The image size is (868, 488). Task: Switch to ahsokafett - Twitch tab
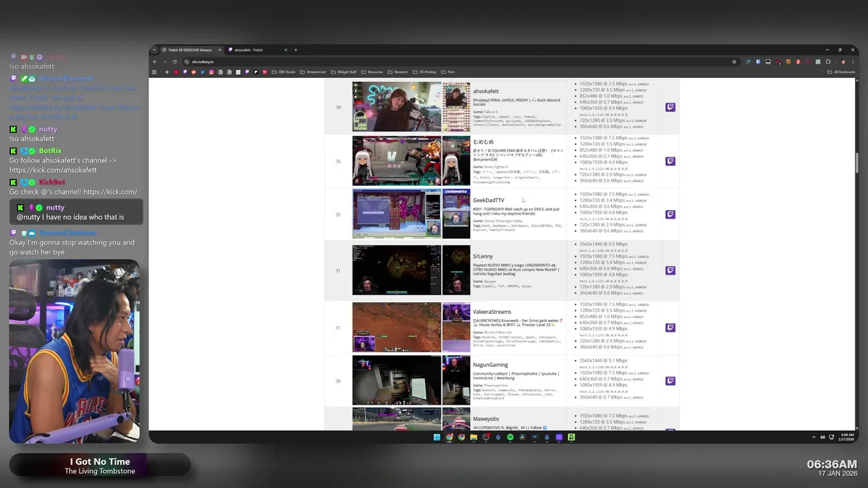[258, 49]
